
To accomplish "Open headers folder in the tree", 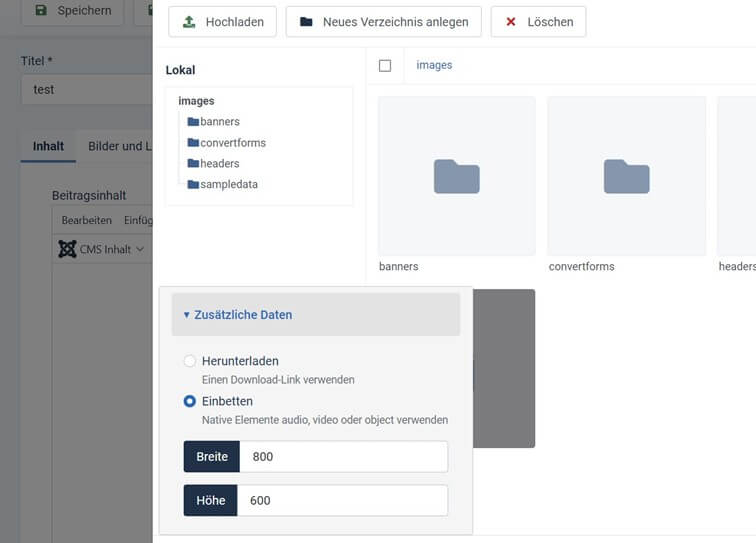I will 219,163.
